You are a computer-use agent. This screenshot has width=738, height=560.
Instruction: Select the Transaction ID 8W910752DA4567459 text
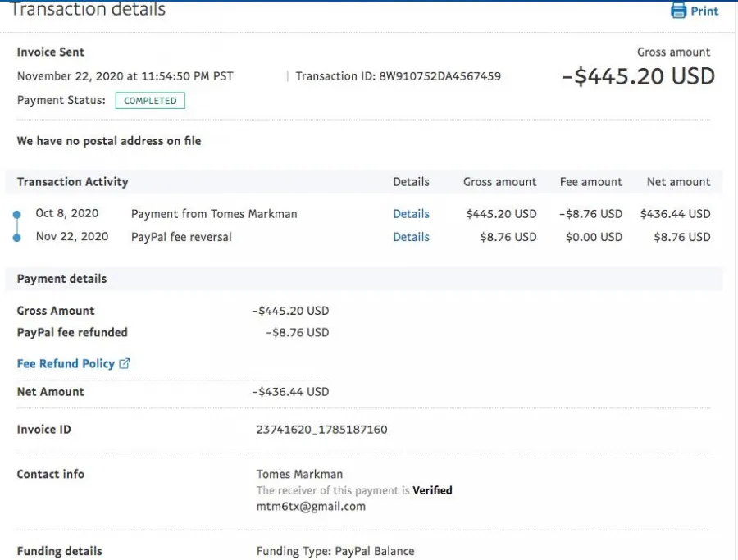pos(399,76)
